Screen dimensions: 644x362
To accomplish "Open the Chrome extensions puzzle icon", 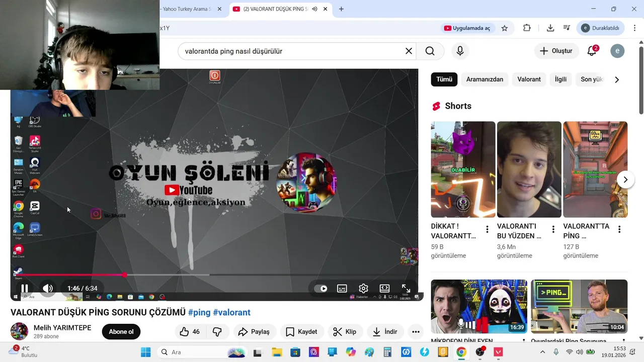I will (x=527, y=28).
